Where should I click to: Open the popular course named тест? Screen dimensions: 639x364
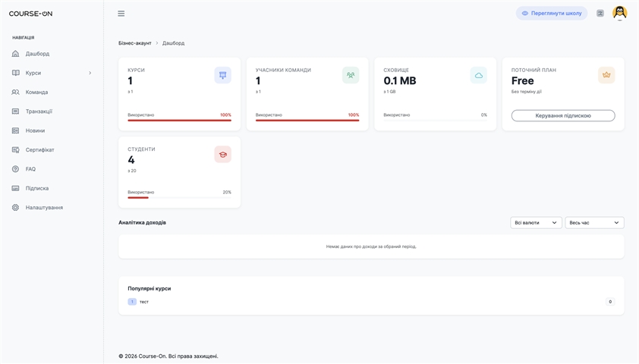pyautogui.click(x=144, y=302)
